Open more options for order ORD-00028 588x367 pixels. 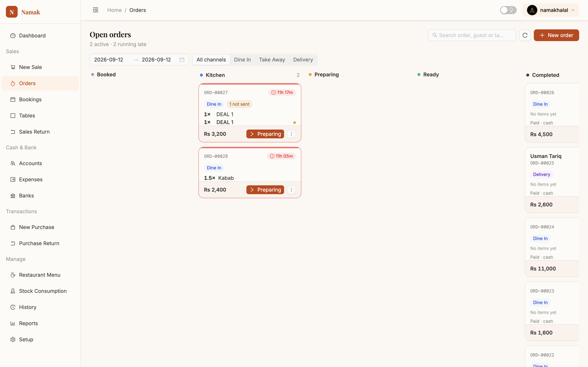pyautogui.click(x=291, y=190)
